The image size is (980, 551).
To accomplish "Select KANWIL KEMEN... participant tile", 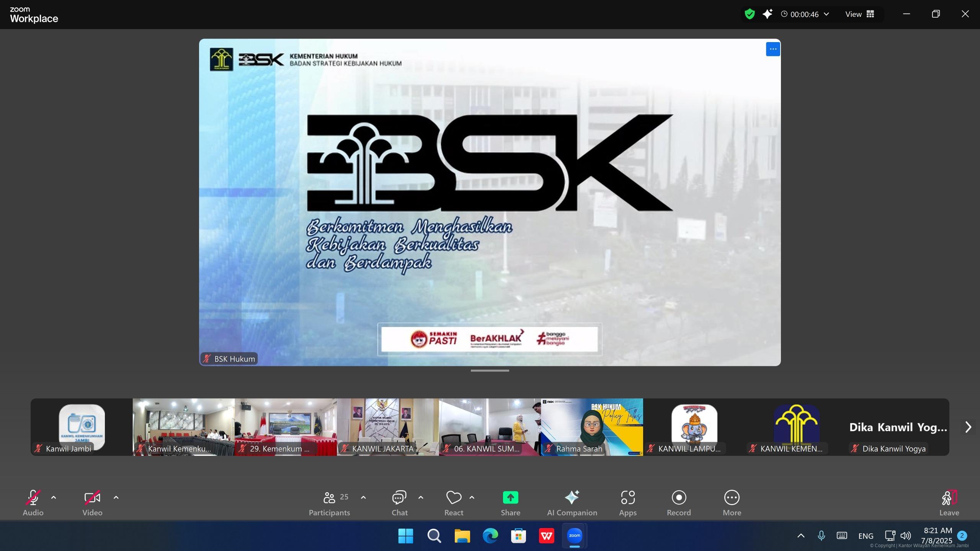I will 796,427.
